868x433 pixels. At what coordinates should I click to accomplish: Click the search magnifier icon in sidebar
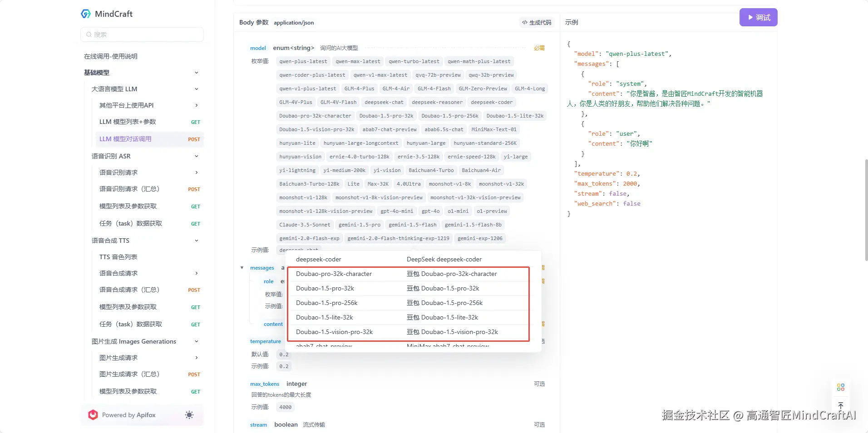point(89,34)
